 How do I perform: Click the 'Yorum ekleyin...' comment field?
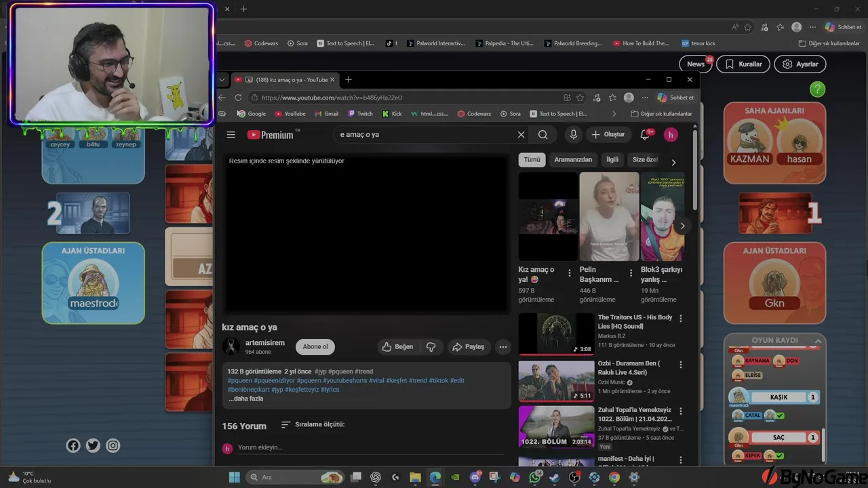pyautogui.click(x=371, y=448)
